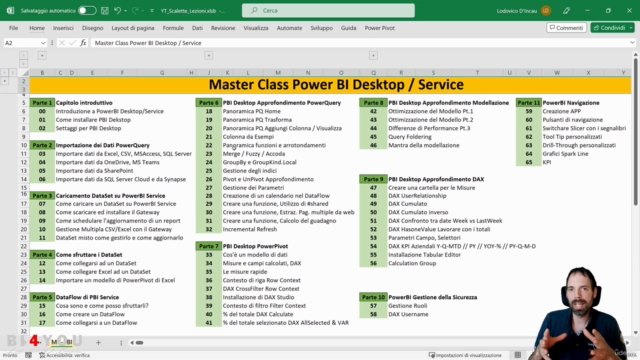
Task: Open the Revisione ribbon tab
Action: (223, 28)
